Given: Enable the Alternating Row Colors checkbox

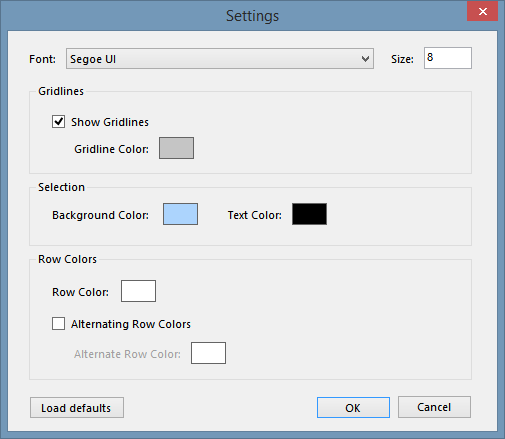Looking at the screenshot, I should coord(58,324).
